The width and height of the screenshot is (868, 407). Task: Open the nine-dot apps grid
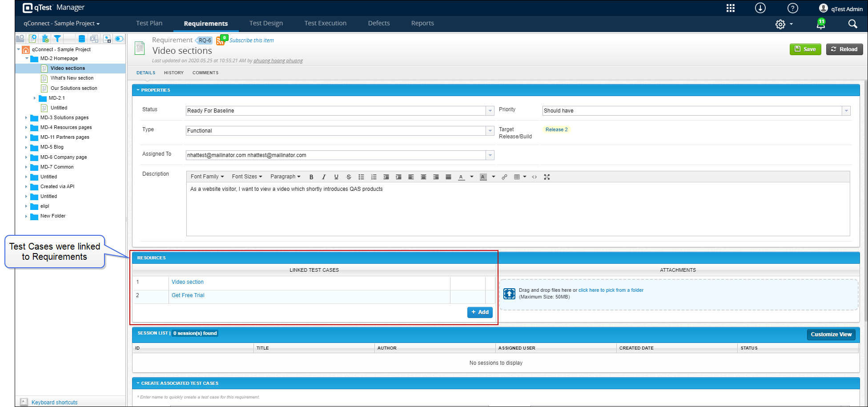[x=731, y=8]
